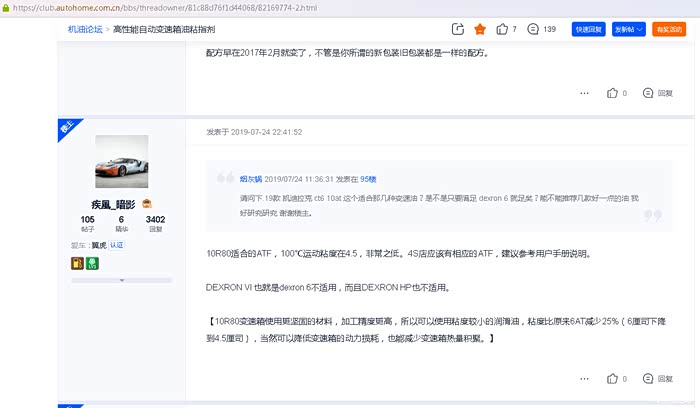Open comments via header bubble icon
The image size is (700, 408).
coord(531,30)
